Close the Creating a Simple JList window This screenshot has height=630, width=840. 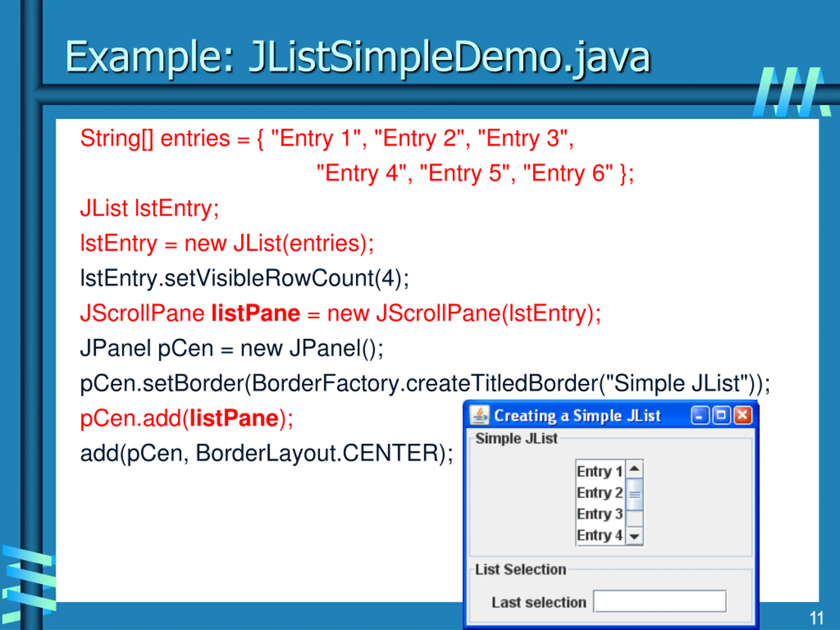click(x=743, y=415)
